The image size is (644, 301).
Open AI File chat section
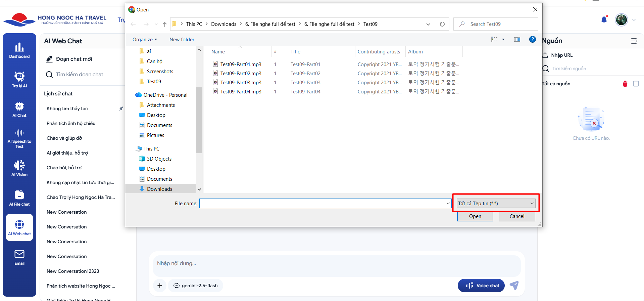click(x=19, y=198)
